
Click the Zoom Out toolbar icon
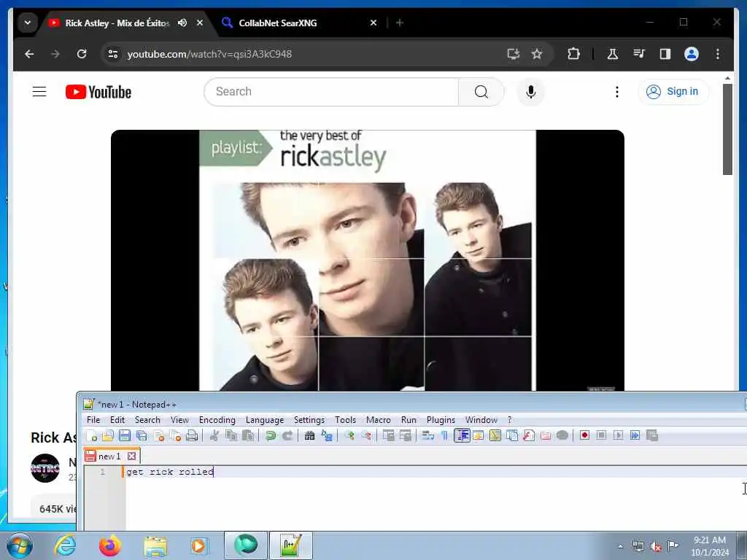(366, 435)
